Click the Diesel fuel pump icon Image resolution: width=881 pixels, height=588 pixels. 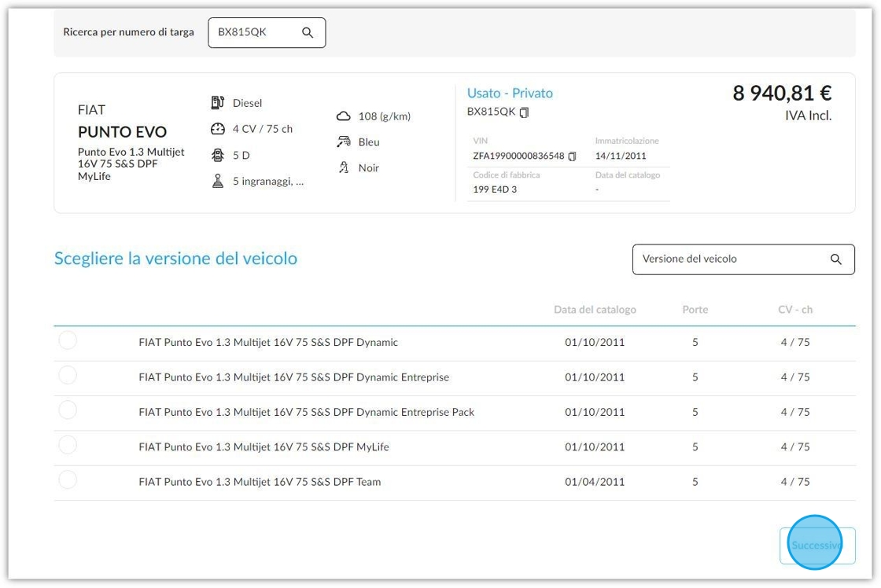click(x=217, y=103)
